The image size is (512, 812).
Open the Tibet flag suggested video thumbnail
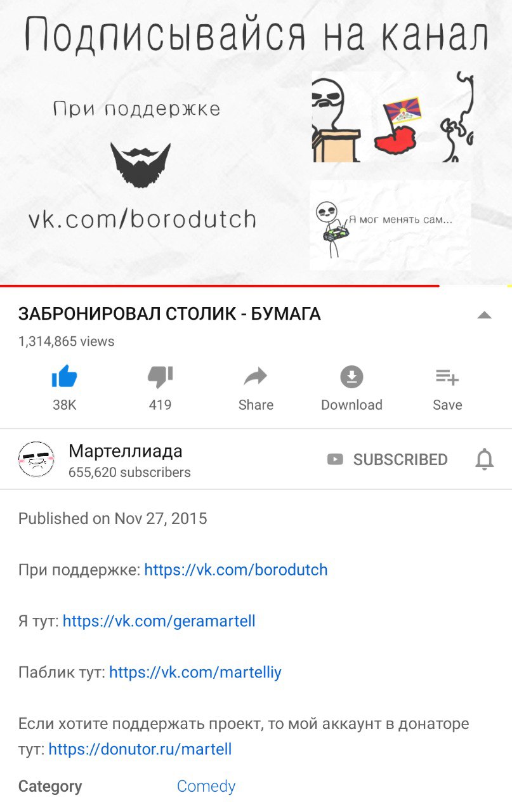pos(393,117)
